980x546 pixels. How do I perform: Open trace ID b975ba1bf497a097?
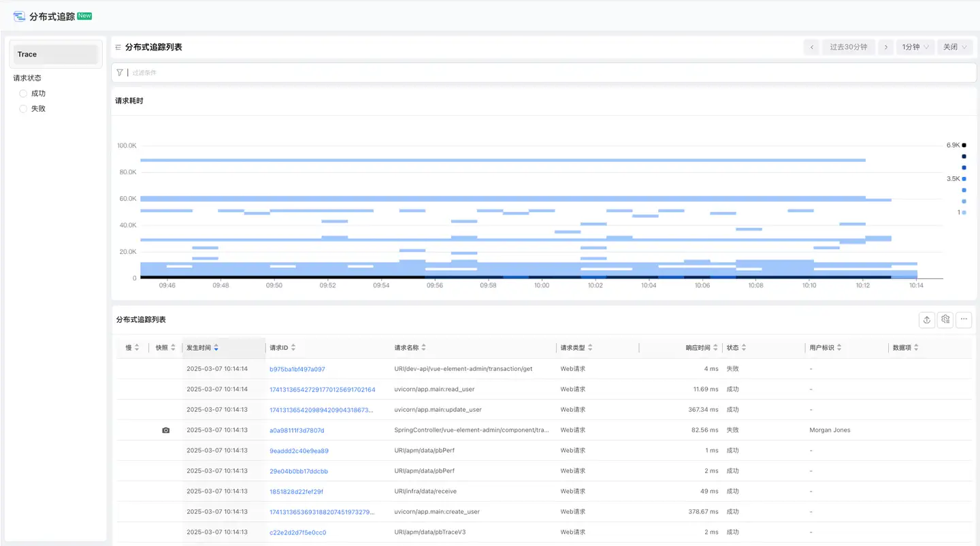[297, 369]
